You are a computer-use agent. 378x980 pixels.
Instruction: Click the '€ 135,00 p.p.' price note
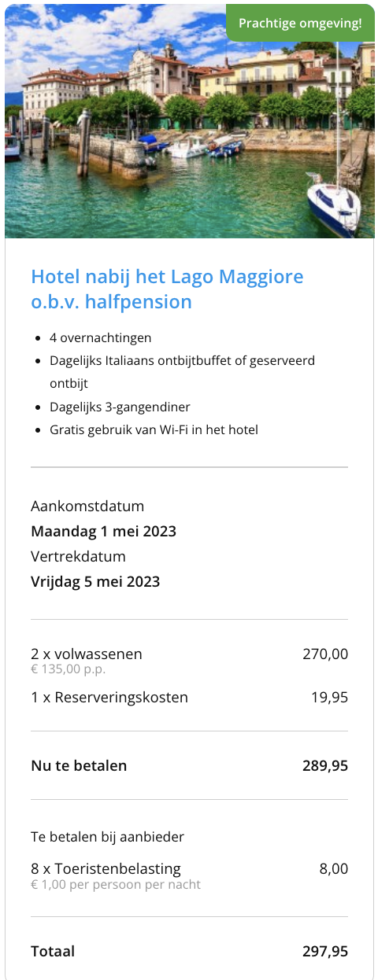(68, 669)
